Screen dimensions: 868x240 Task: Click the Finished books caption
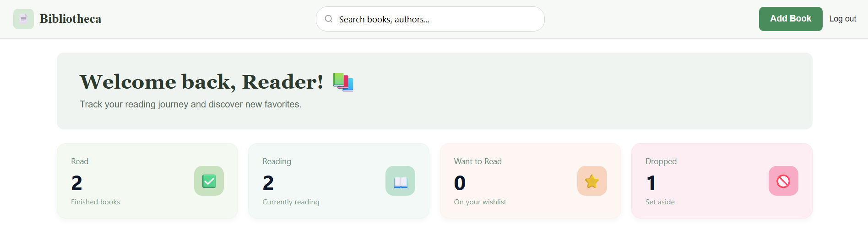[x=95, y=202]
